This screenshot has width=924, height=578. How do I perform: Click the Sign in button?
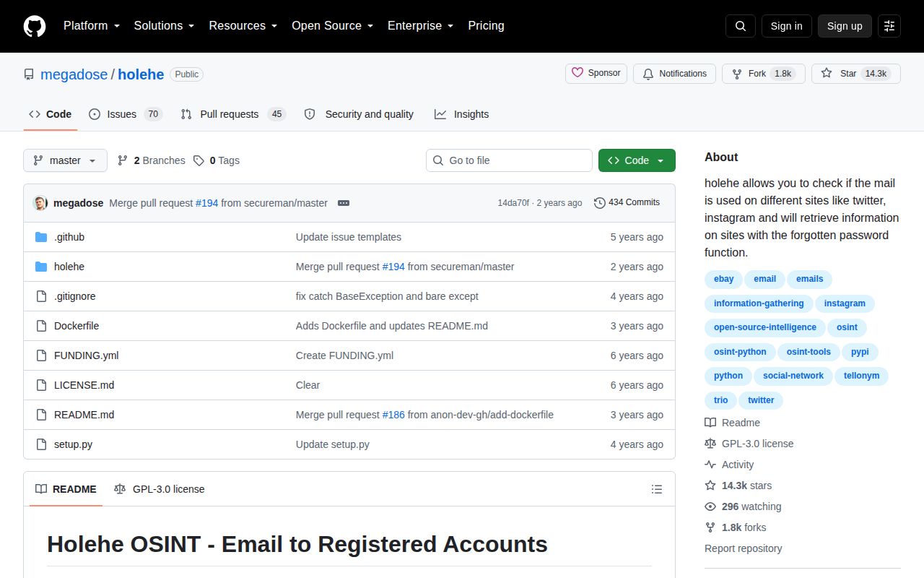coord(786,26)
